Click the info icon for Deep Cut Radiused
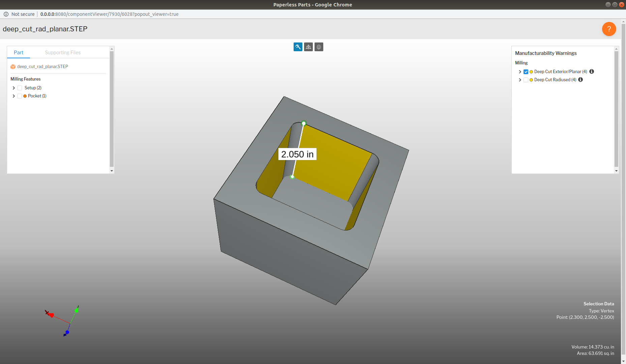626x364 pixels. 580,80
